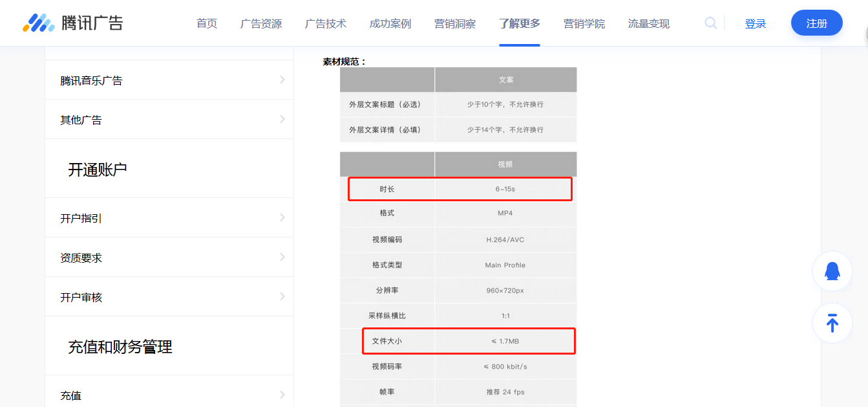Click the 视频编码 row label
The image size is (868, 407).
[x=387, y=239]
